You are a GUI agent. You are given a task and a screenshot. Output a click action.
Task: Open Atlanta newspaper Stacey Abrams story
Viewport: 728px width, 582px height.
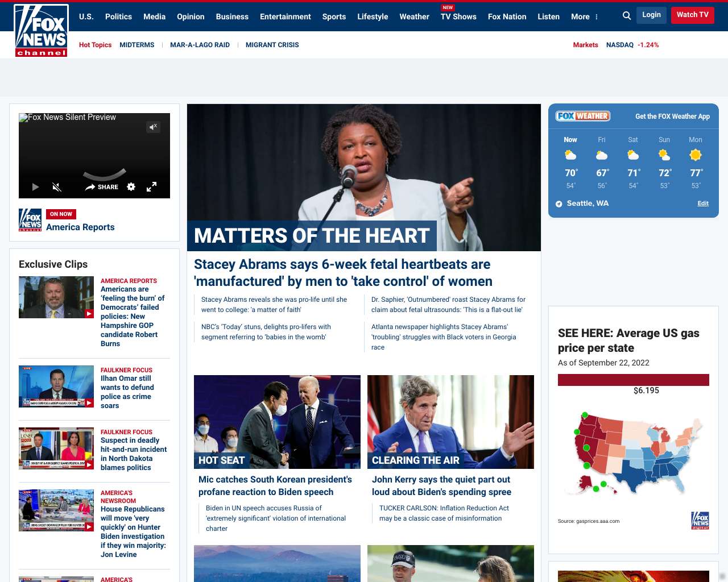pos(444,337)
